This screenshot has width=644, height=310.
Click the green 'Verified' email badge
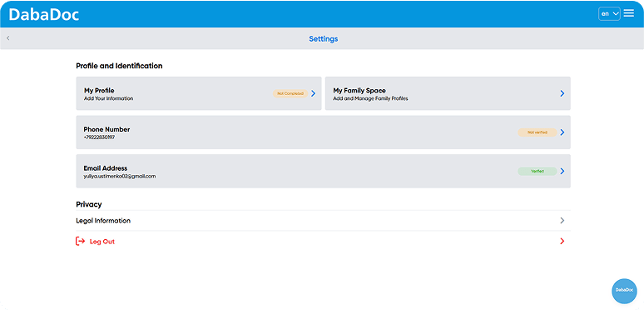point(537,171)
